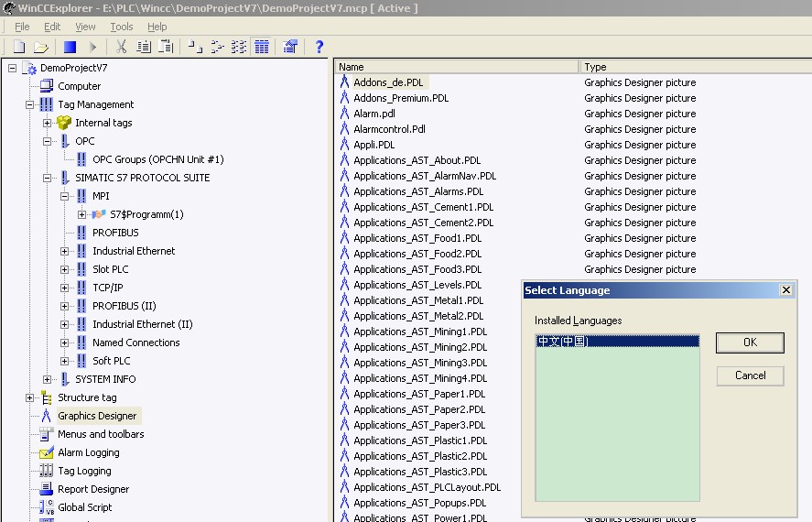Click the Type column header
Image resolution: width=812 pixels, height=522 pixels.
coord(595,67)
